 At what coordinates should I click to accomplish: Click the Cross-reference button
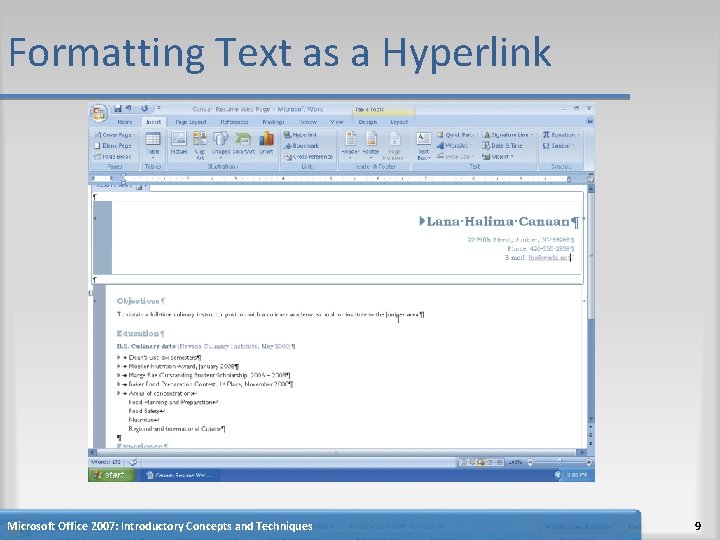[308, 157]
